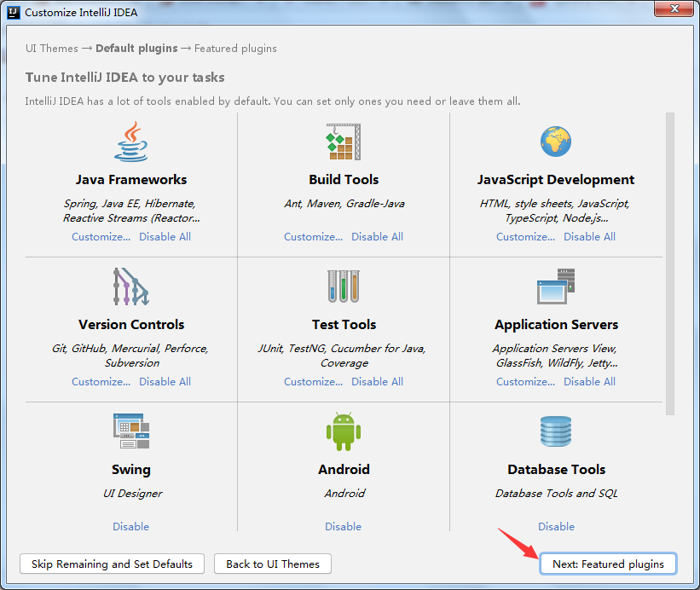Click the Version Controls branch icon
The image size is (700, 590).
pyautogui.click(x=130, y=286)
